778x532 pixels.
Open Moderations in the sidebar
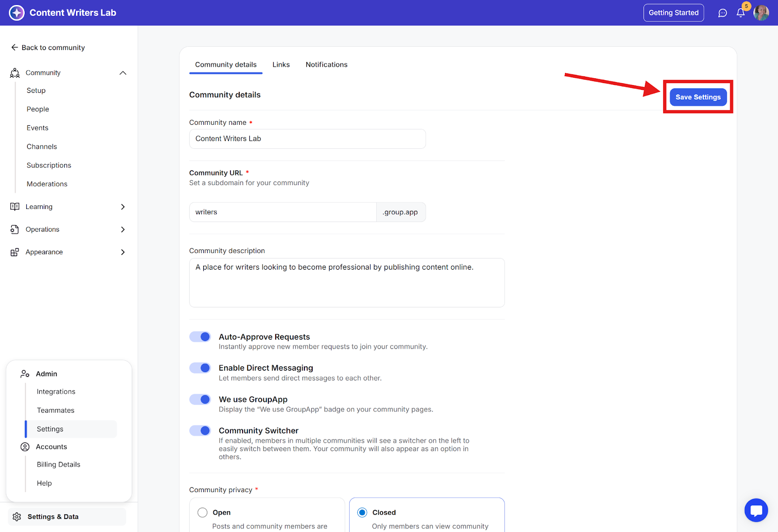[x=47, y=184]
